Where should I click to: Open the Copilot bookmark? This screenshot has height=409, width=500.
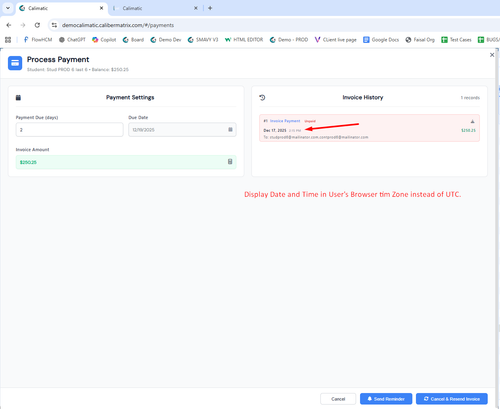[104, 40]
